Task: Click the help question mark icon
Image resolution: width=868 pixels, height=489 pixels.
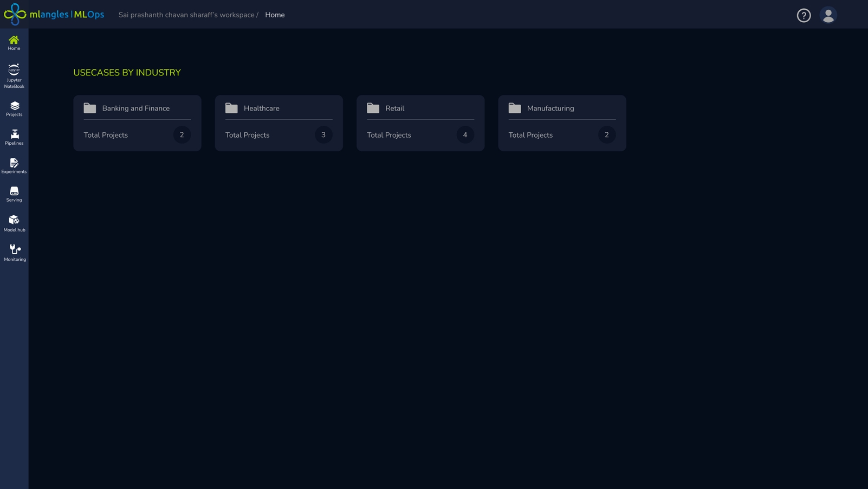Action: coord(804,15)
